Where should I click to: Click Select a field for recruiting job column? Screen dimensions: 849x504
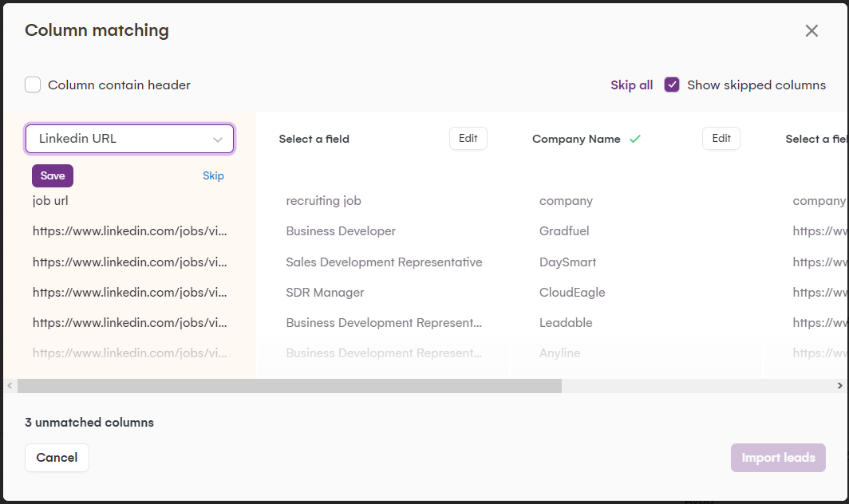[x=314, y=139]
